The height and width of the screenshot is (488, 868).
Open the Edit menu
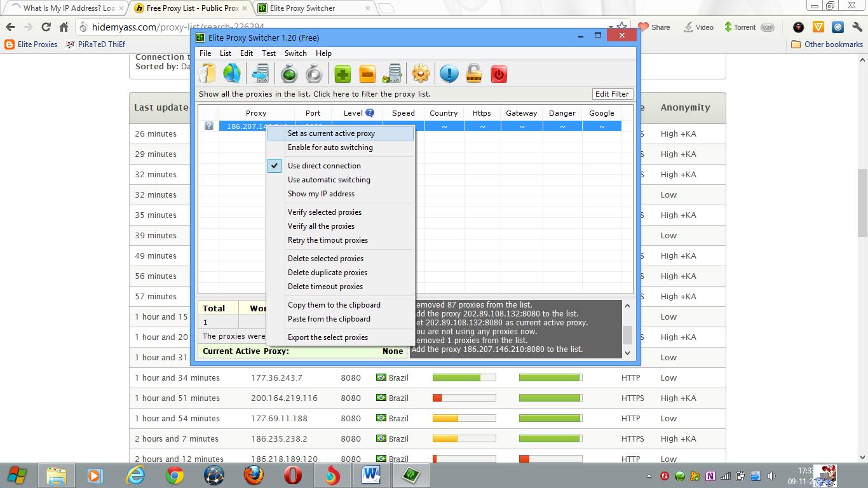click(x=247, y=53)
